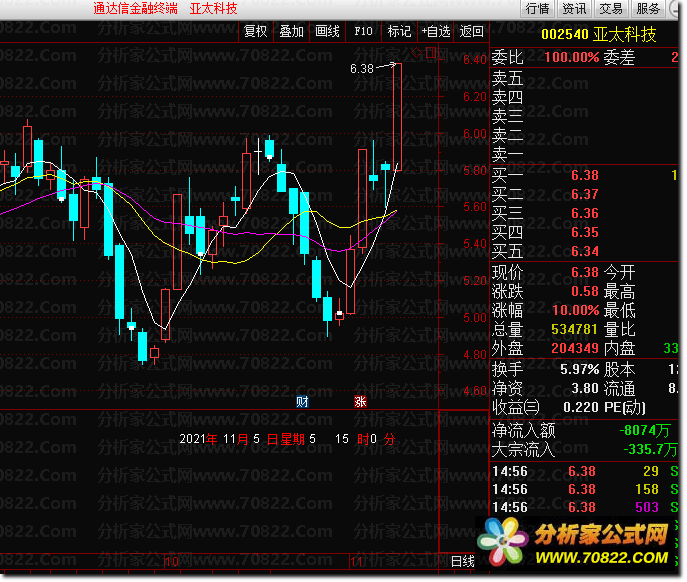Click the 日线 period label
The image size is (687, 582).
tap(463, 561)
